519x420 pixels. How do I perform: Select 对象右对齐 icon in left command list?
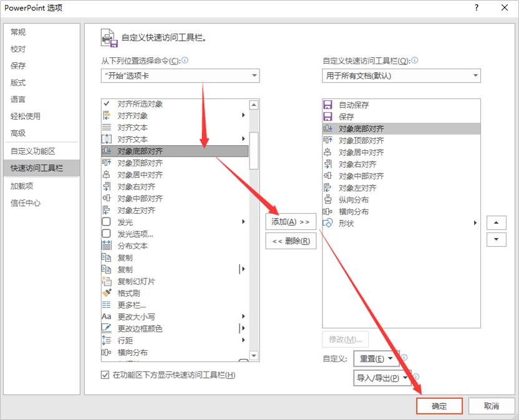(x=106, y=186)
